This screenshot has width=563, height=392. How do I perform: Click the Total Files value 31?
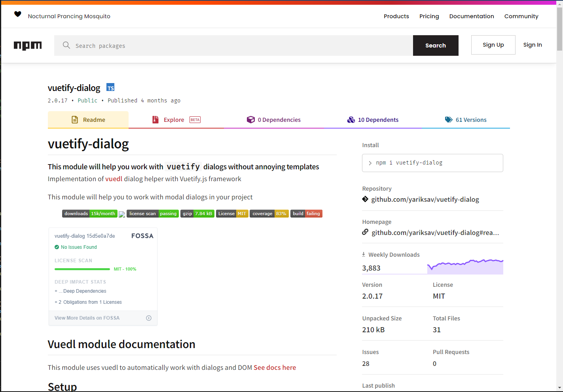coord(436,330)
